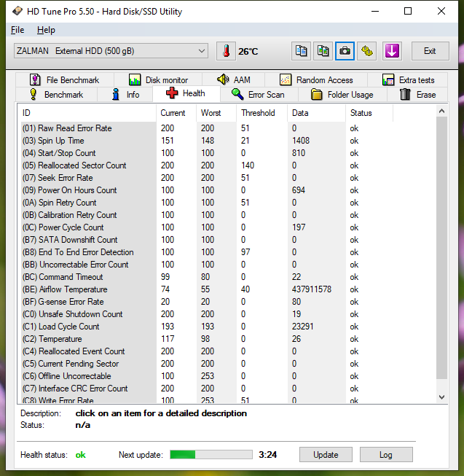Click the Data column header
Viewport: 464px width, 476px height.
pyautogui.click(x=316, y=113)
